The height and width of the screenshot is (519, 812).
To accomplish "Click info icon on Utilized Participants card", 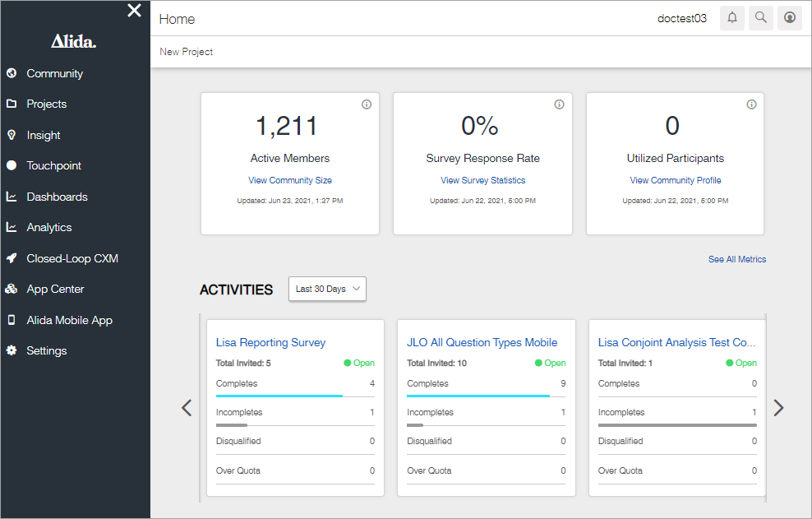I will pyautogui.click(x=751, y=104).
